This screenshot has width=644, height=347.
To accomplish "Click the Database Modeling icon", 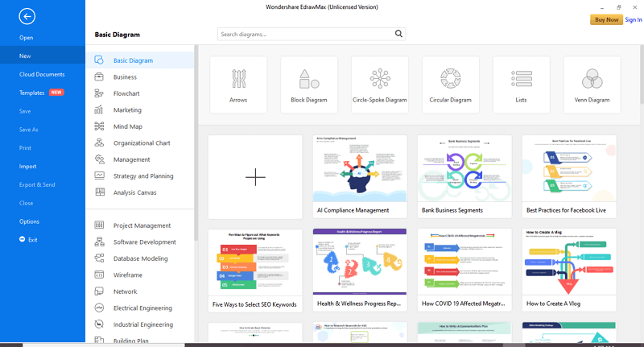I will click(99, 258).
